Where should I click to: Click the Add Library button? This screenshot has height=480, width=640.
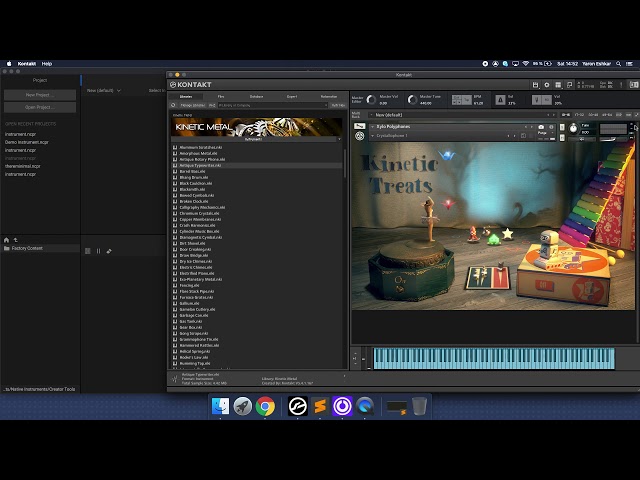pos(338,105)
